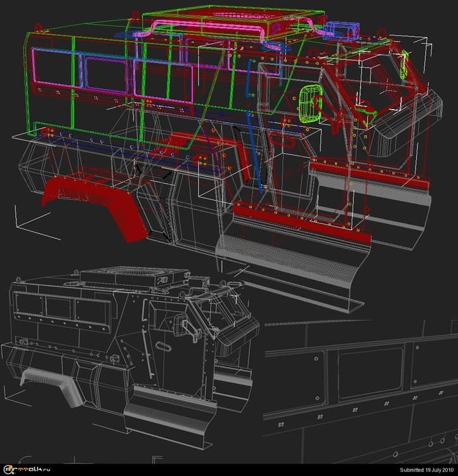
Task: Click the 'Submitted 19 July 2010' text
Action: [x=426, y=470]
